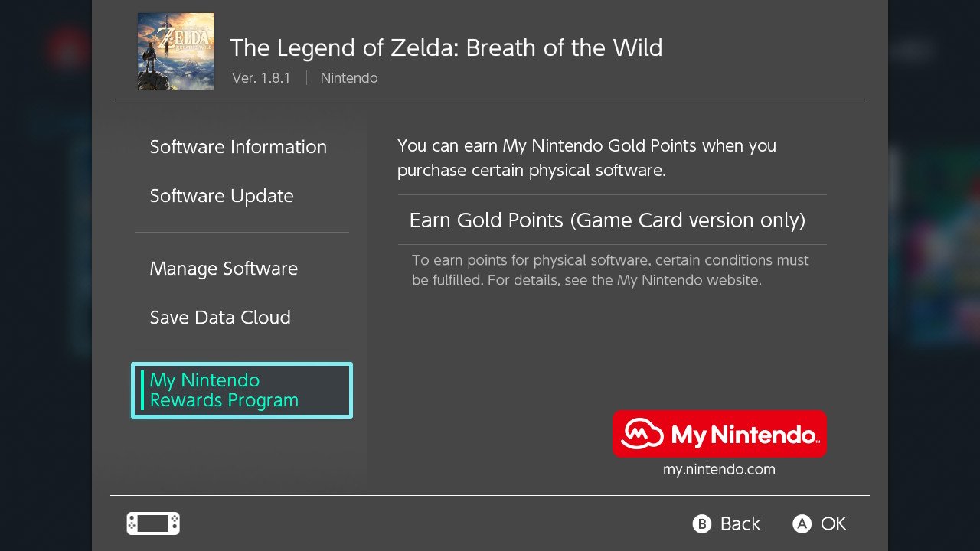This screenshot has height=551, width=980.
Task: Click the B button icon
Action: [702, 523]
